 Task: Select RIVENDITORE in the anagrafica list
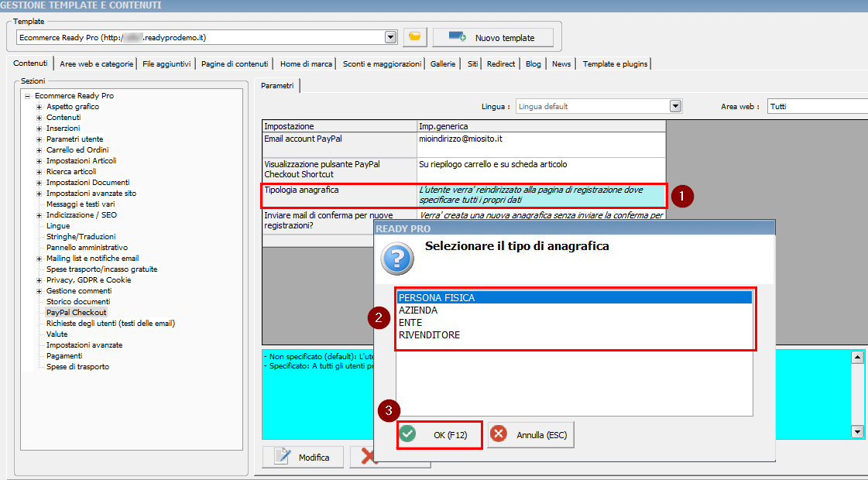(574, 335)
